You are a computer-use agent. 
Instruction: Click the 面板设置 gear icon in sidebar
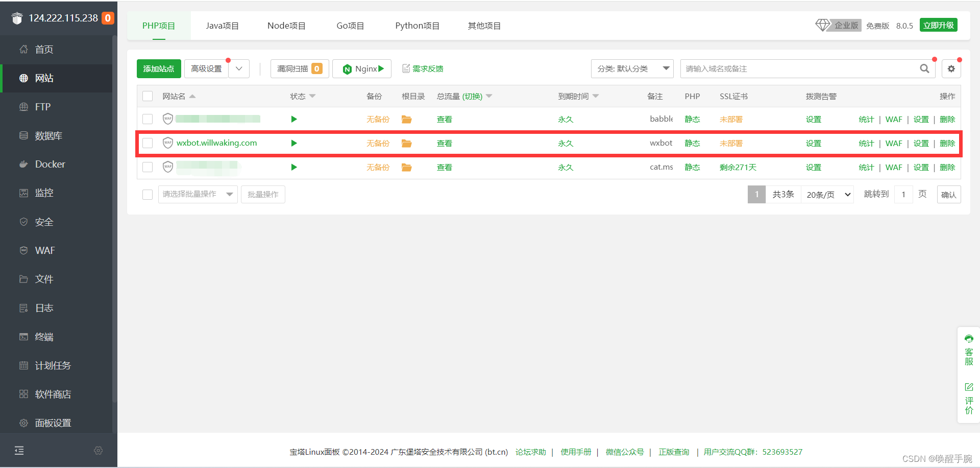coord(23,423)
